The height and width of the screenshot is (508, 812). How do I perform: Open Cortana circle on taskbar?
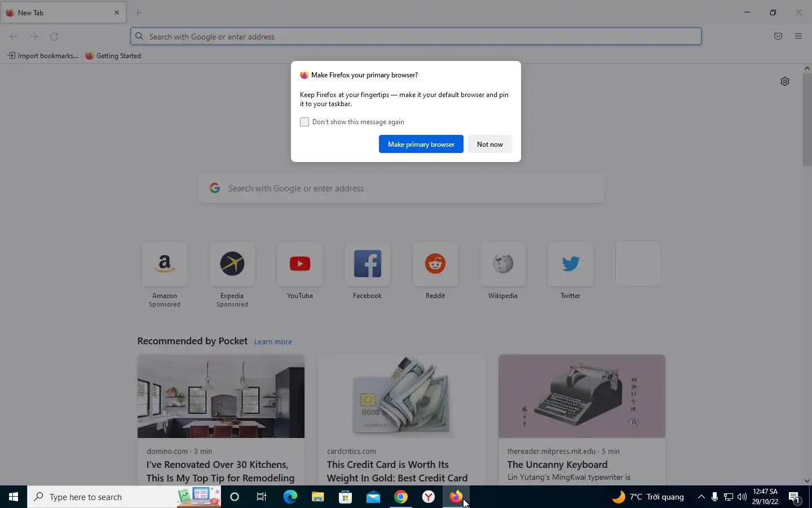tap(235, 497)
